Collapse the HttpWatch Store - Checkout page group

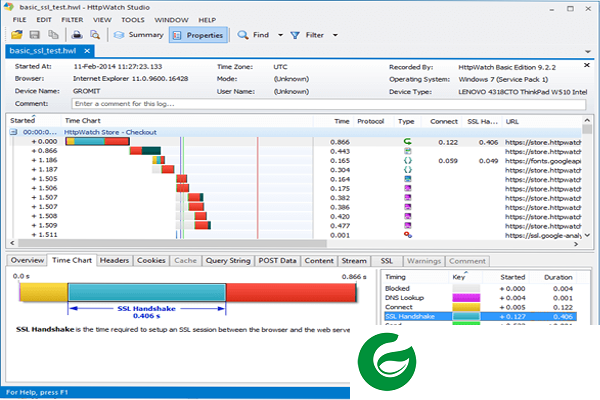click(x=13, y=132)
